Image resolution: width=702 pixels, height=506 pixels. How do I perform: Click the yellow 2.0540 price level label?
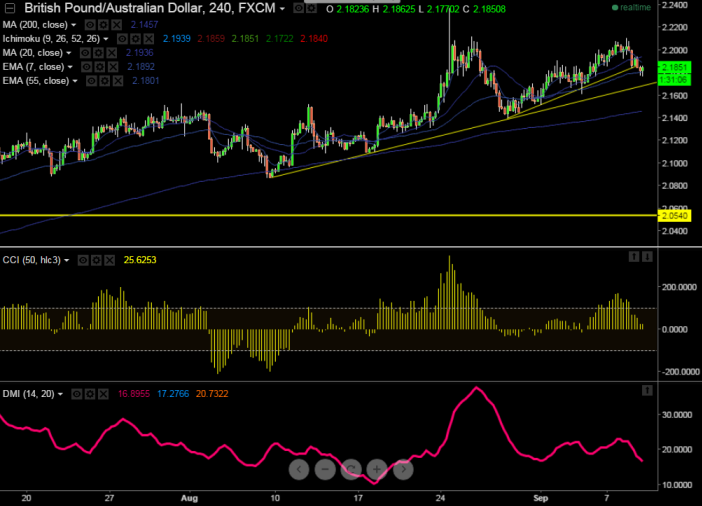tap(674, 216)
